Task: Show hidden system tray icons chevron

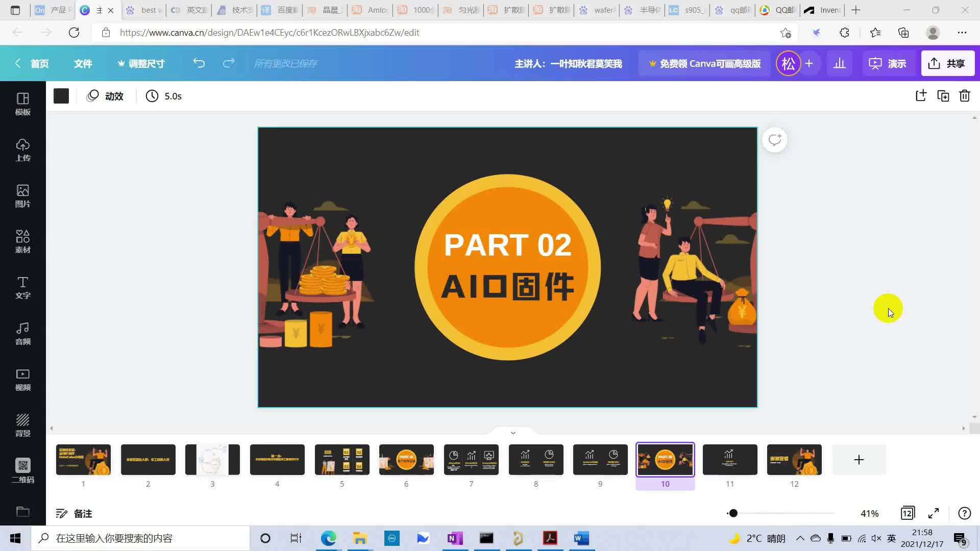Action: click(x=800, y=538)
